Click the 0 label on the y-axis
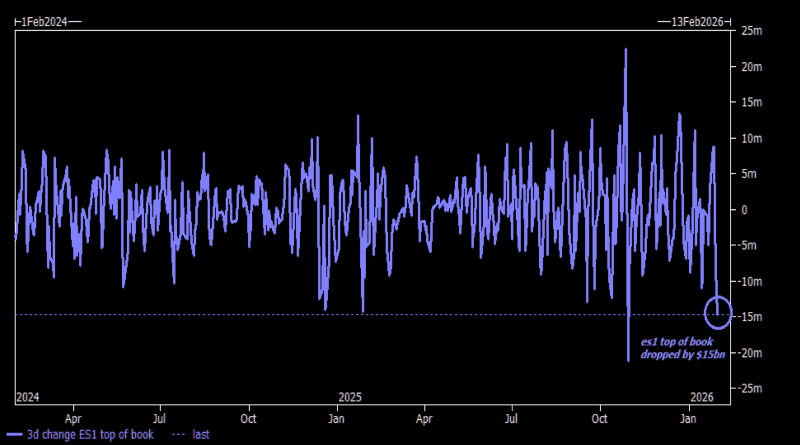Screen dimensions: 800x445 [x=743, y=210]
